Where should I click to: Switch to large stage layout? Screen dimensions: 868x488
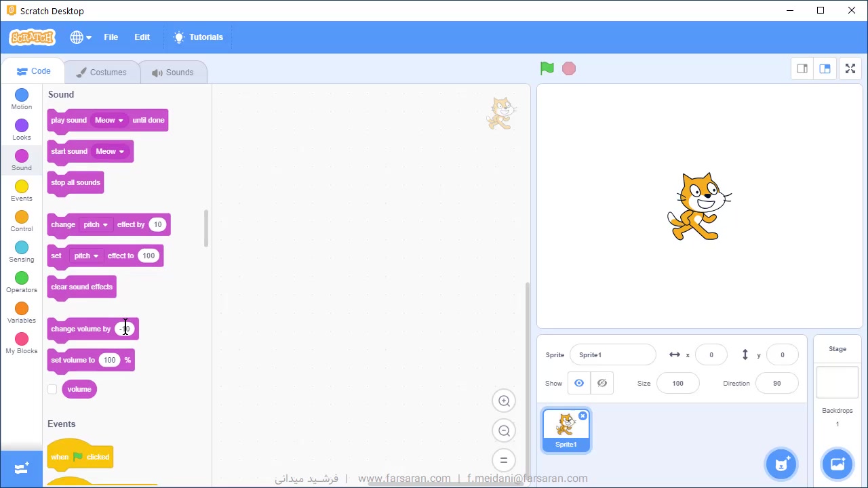tap(825, 68)
